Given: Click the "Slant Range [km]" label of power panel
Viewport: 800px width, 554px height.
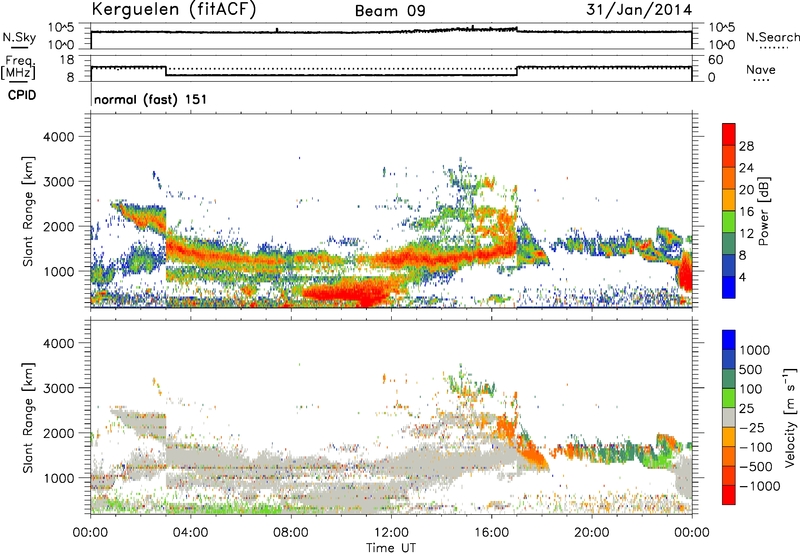Looking at the screenshot, I should tap(28, 211).
